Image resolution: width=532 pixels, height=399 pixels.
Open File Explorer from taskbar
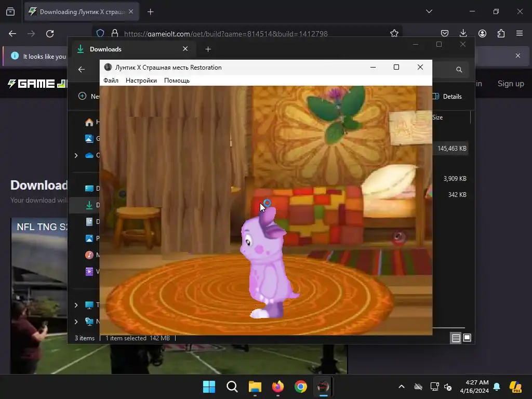(x=255, y=387)
